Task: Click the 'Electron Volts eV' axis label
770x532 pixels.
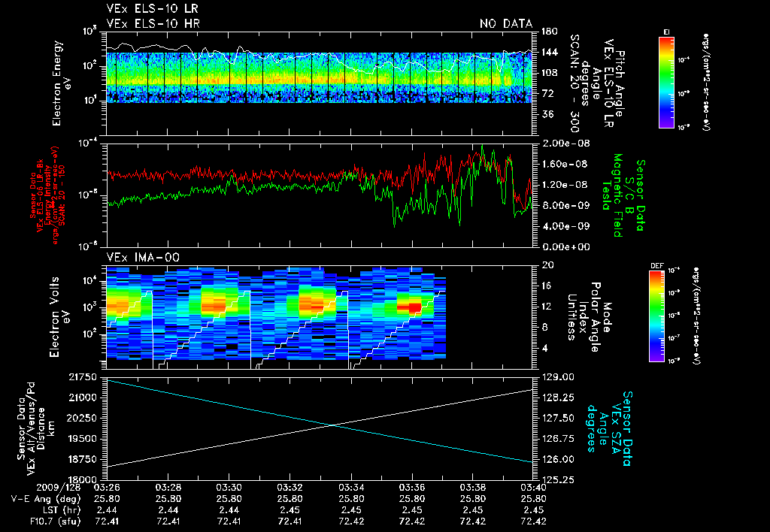Action: 59,317
